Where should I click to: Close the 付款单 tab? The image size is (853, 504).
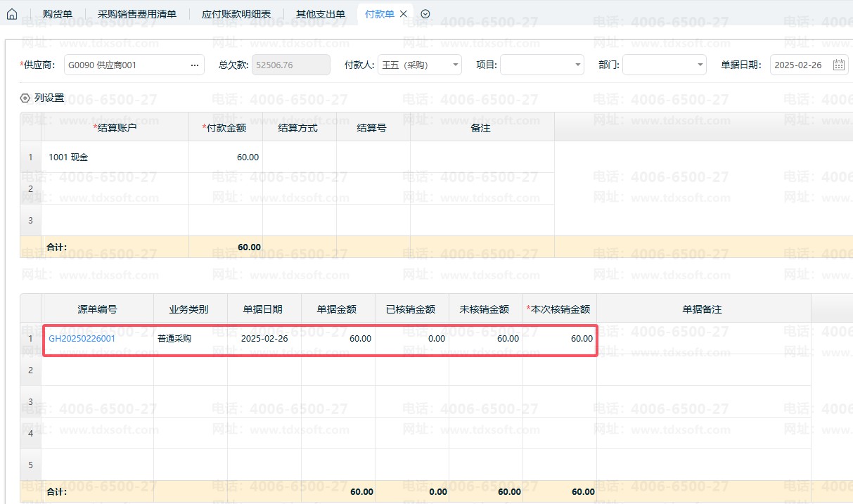[403, 14]
